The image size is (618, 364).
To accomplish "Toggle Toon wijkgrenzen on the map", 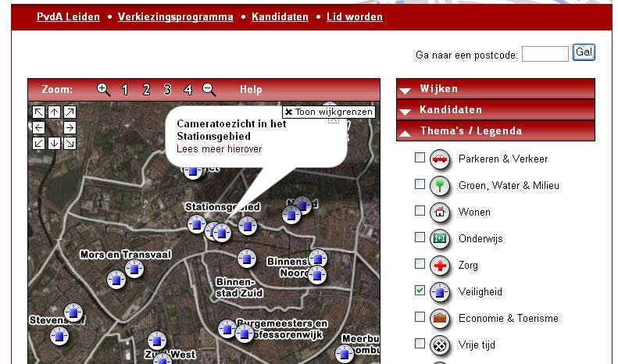I will coord(329,112).
